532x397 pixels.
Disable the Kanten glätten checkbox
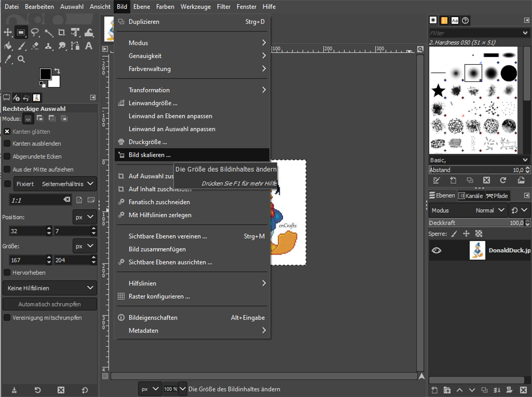point(7,132)
